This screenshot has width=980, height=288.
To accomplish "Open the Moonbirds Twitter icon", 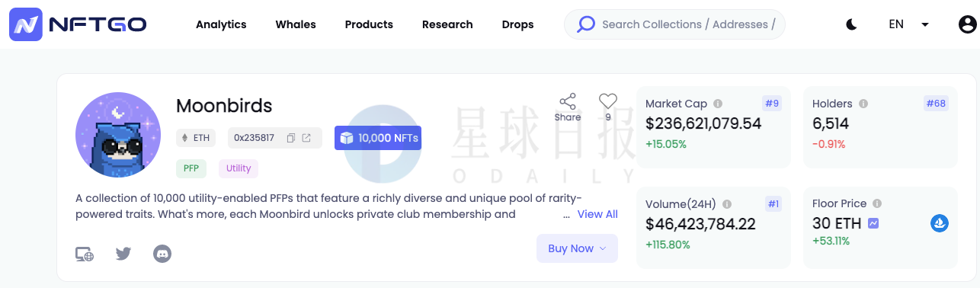I will (x=123, y=254).
